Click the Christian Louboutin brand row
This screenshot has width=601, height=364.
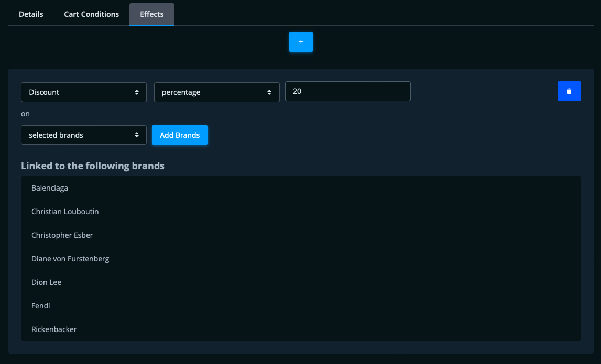click(65, 212)
